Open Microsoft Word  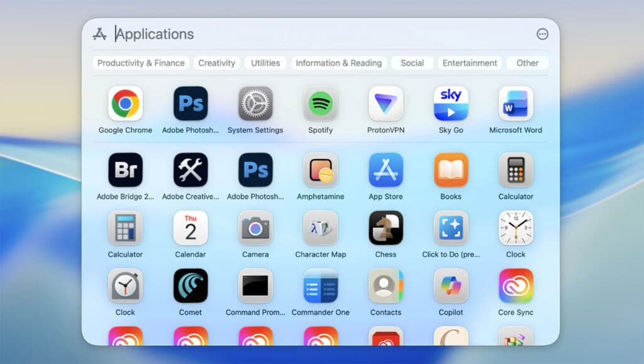(x=515, y=106)
